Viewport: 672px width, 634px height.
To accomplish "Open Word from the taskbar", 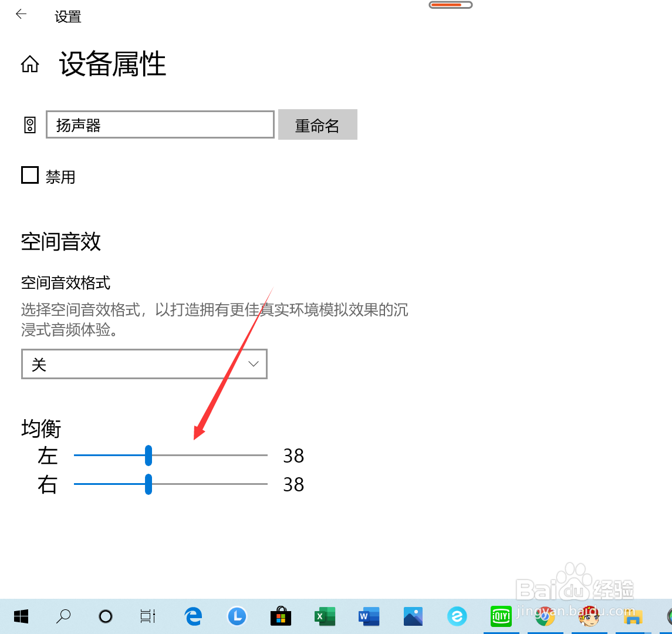I will [x=369, y=616].
